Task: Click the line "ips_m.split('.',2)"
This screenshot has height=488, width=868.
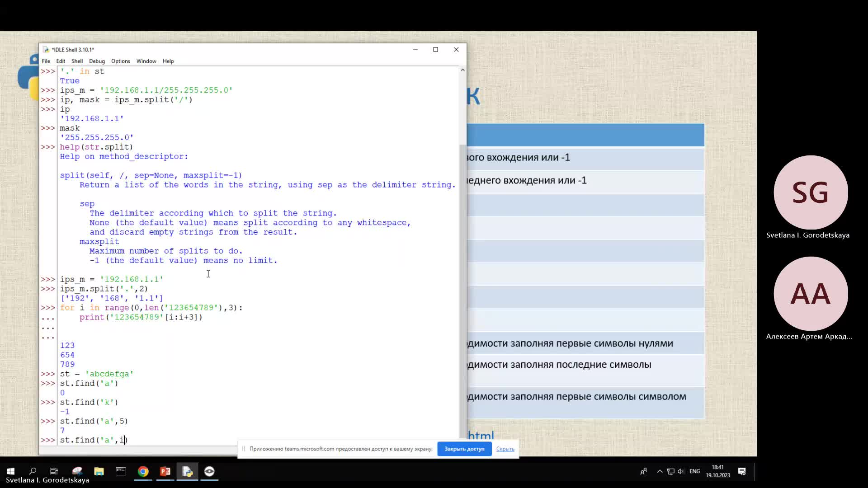Action: click(x=104, y=289)
